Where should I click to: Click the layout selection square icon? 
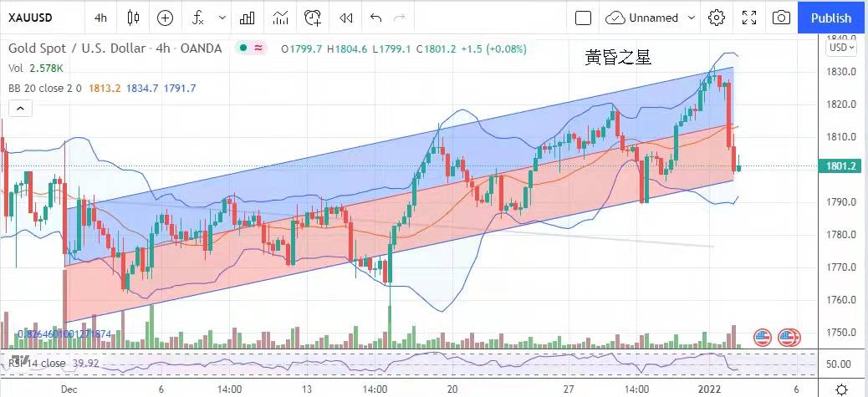tap(584, 18)
